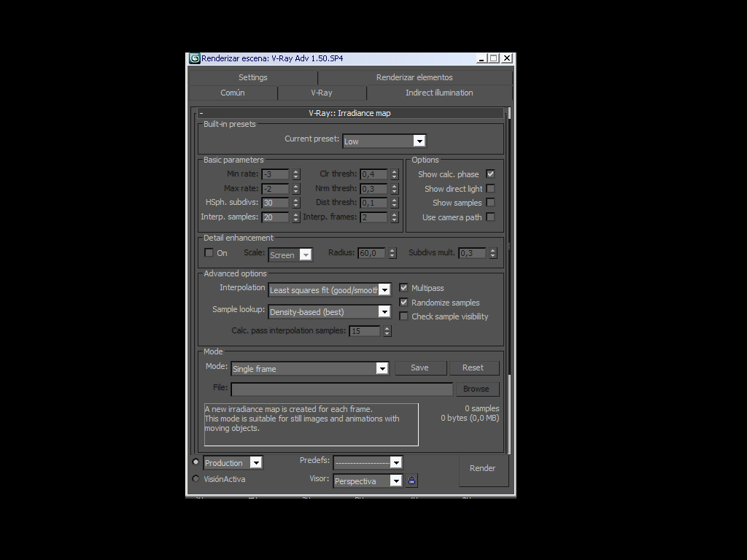Enable Check sample visibility
The height and width of the screenshot is (560, 747).
[x=403, y=316]
